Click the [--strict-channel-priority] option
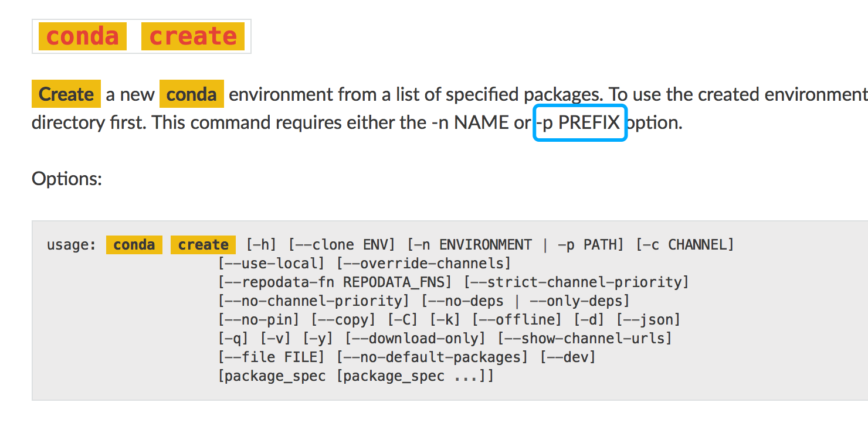The width and height of the screenshot is (868, 423). [x=577, y=282]
